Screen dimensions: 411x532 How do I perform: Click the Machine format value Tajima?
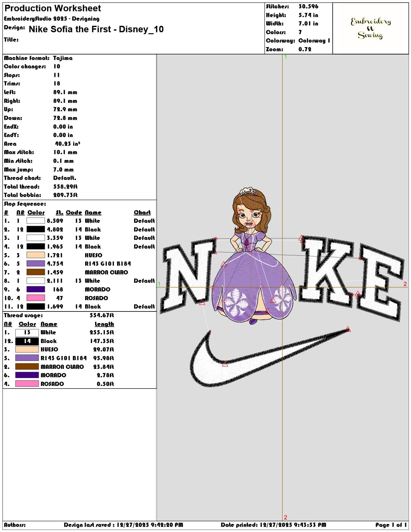click(63, 58)
